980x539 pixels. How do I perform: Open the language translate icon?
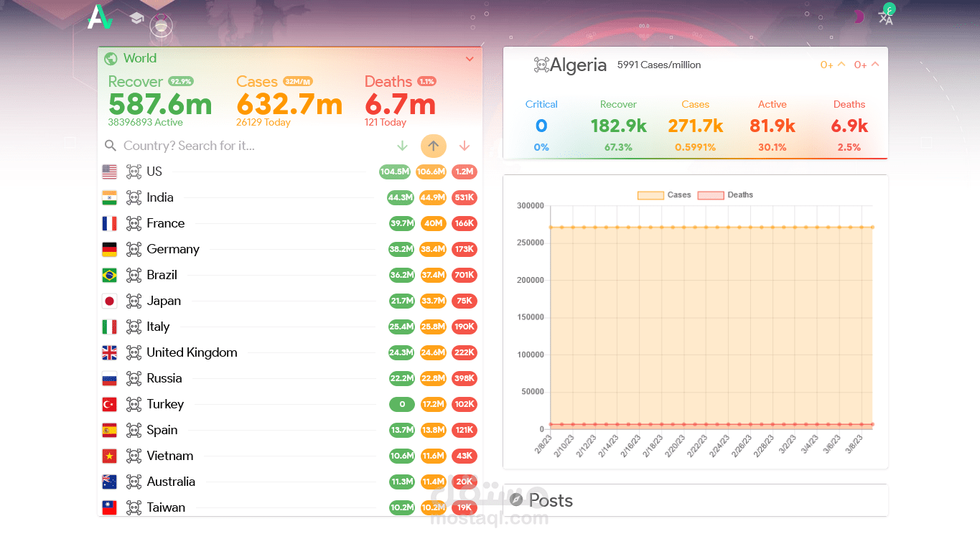pyautogui.click(x=886, y=17)
